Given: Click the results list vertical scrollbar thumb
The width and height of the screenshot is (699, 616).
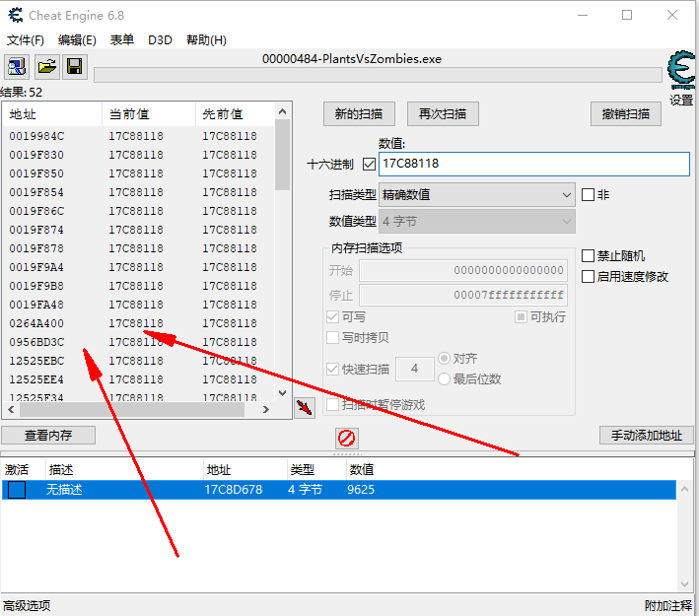Looking at the screenshot, I should pos(282,155).
